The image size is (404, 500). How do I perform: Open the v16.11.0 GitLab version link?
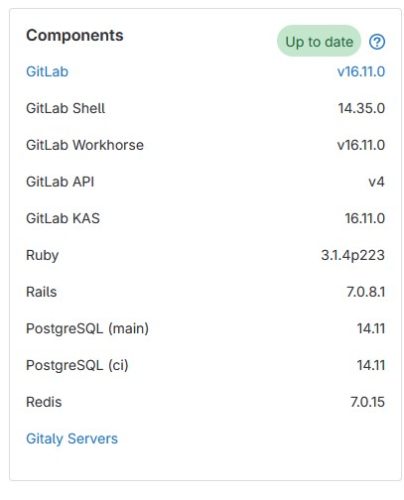[x=361, y=72]
